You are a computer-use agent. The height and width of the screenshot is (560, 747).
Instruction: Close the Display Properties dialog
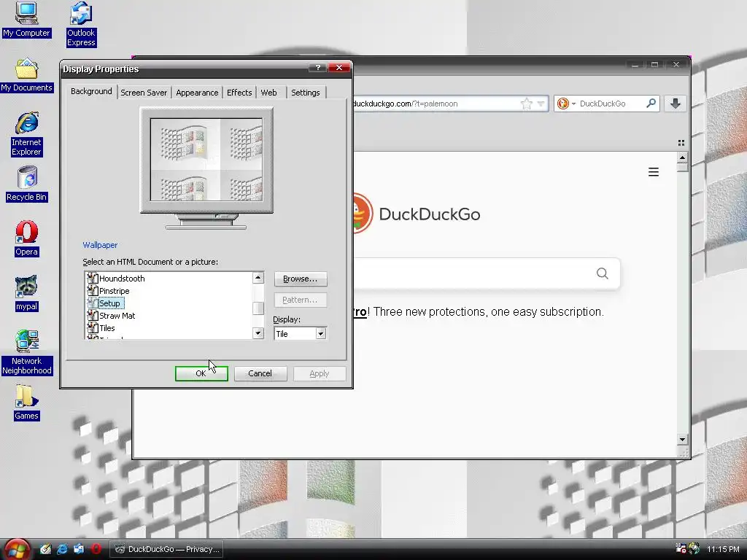tap(339, 68)
